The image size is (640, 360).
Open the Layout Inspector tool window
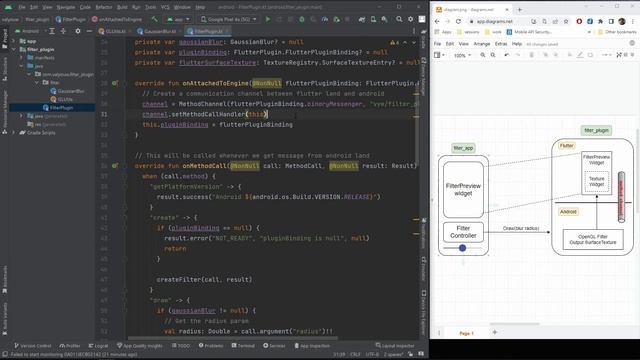pyautogui.click(x=395, y=346)
